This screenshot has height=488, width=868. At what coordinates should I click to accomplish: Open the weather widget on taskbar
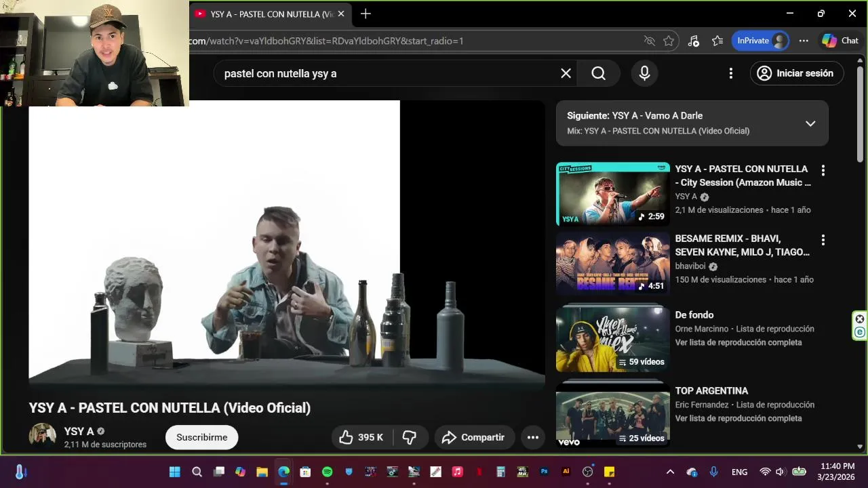pyautogui.click(x=20, y=472)
